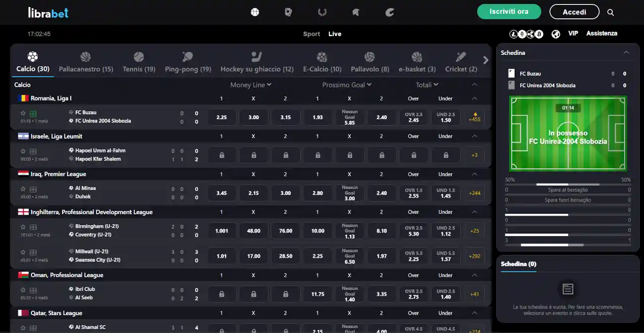Collapse the Calcio section chevron
This screenshot has width=644, height=333.
[x=475, y=85]
